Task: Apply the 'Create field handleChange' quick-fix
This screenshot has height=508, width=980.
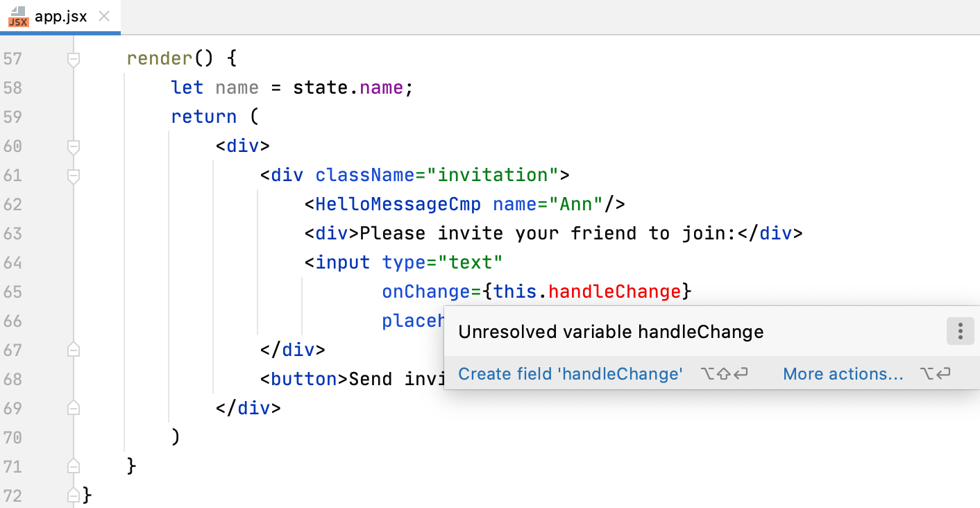Action: pos(570,373)
